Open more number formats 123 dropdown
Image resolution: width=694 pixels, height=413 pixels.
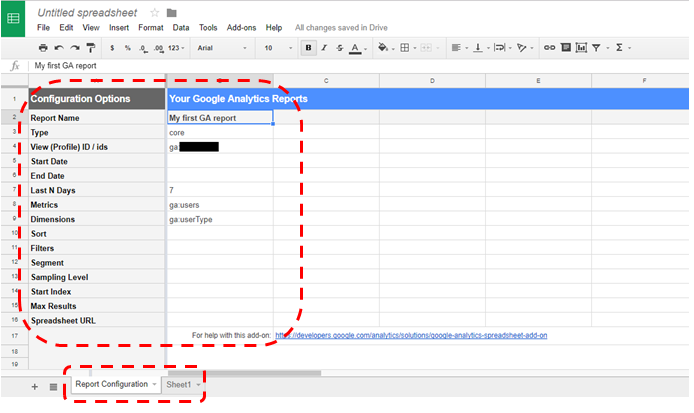coord(176,48)
